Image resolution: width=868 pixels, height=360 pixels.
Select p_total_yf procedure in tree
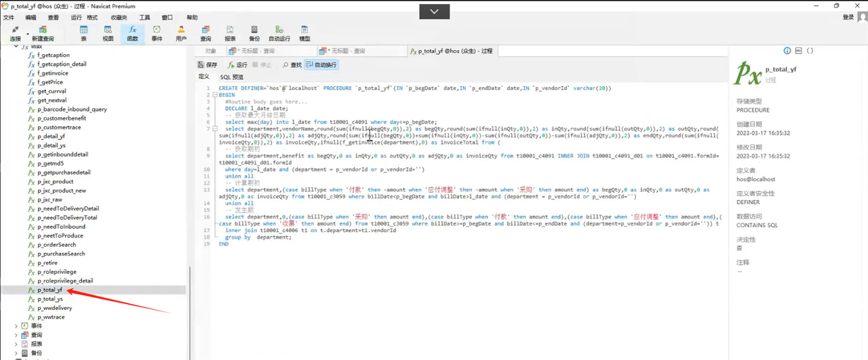click(50, 289)
